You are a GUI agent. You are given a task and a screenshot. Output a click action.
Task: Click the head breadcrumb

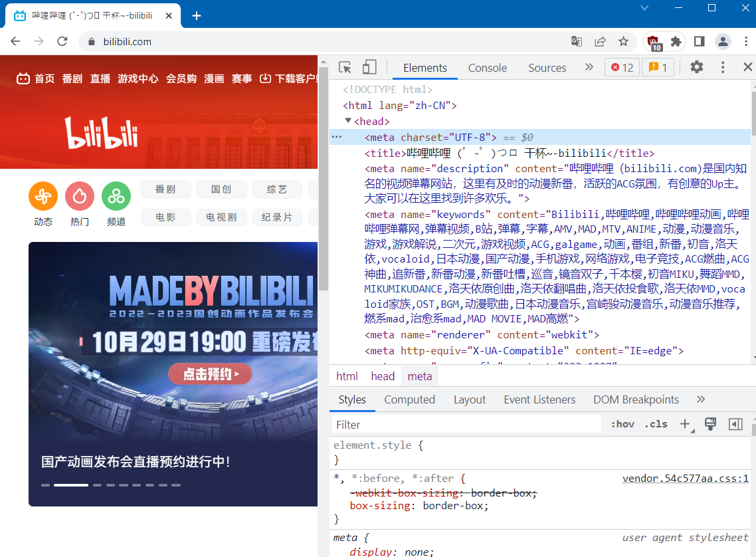(x=383, y=376)
